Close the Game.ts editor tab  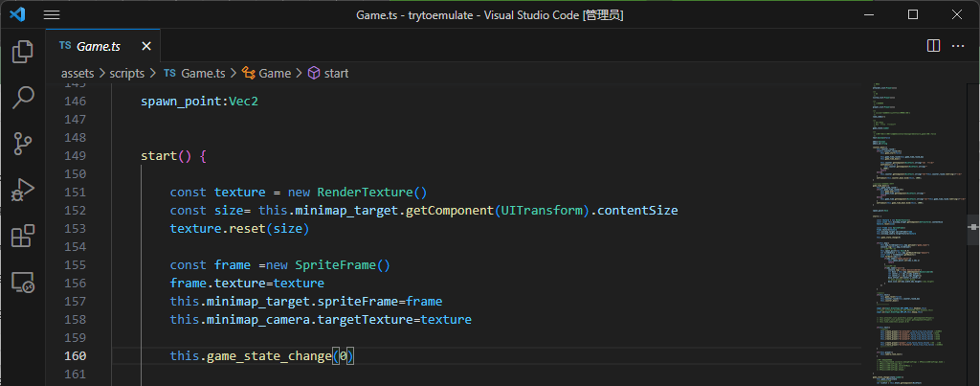pyautogui.click(x=146, y=46)
